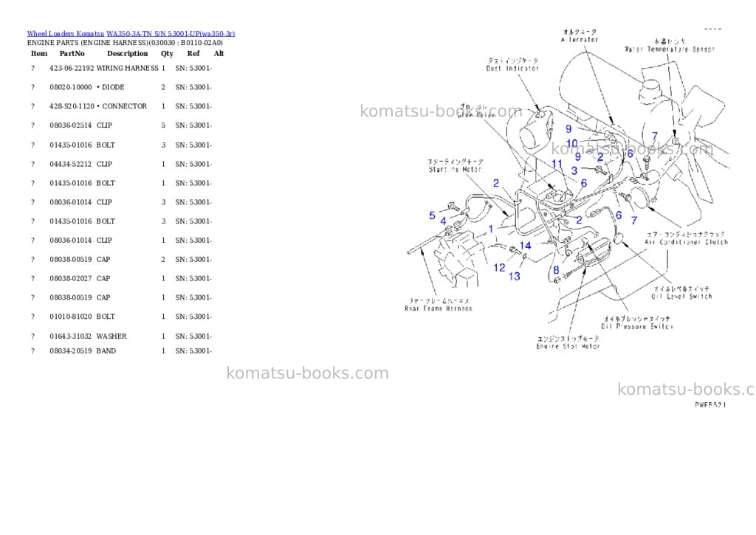Click callout number 1 in diagram
The width and height of the screenshot is (756, 535).
491,229
